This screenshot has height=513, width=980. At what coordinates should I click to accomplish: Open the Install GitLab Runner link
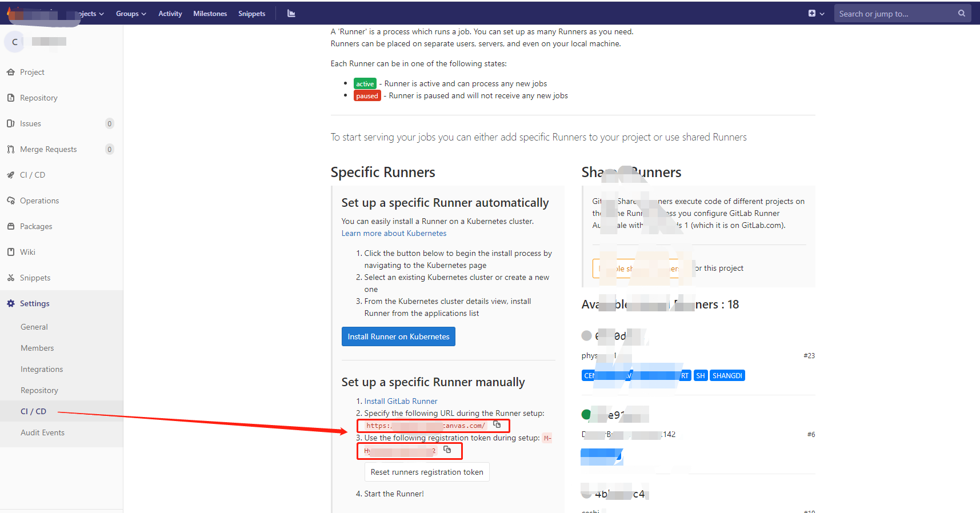click(x=401, y=401)
